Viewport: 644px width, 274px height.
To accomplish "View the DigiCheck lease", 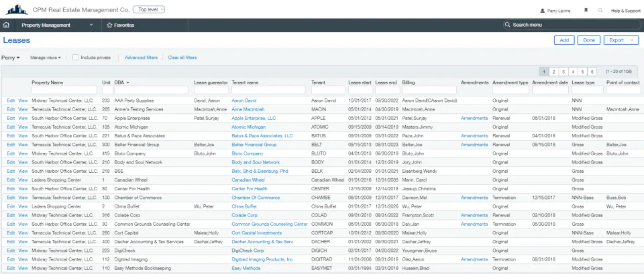I will pos(23,251).
